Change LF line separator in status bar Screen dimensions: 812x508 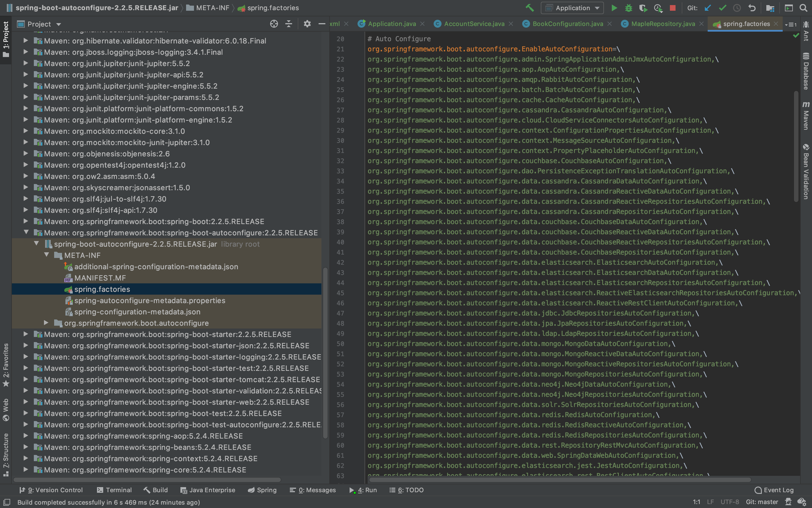pyautogui.click(x=710, y=502)
